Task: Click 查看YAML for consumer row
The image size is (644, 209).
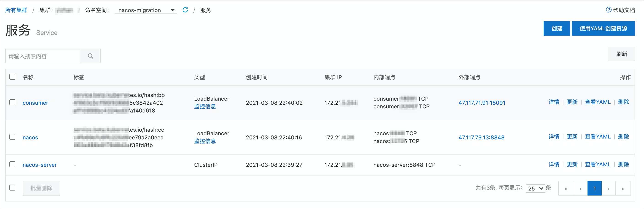Action: (598, 102)
